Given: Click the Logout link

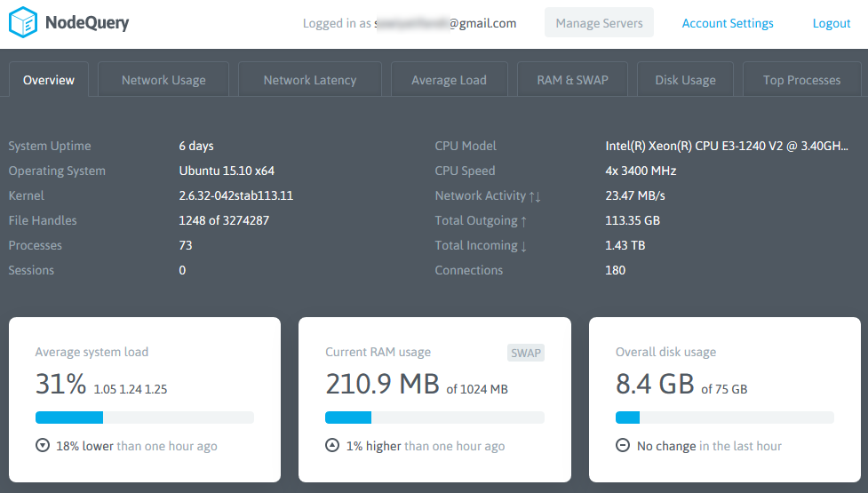Looking at the screenshot, I should click(x=831, y=23).
